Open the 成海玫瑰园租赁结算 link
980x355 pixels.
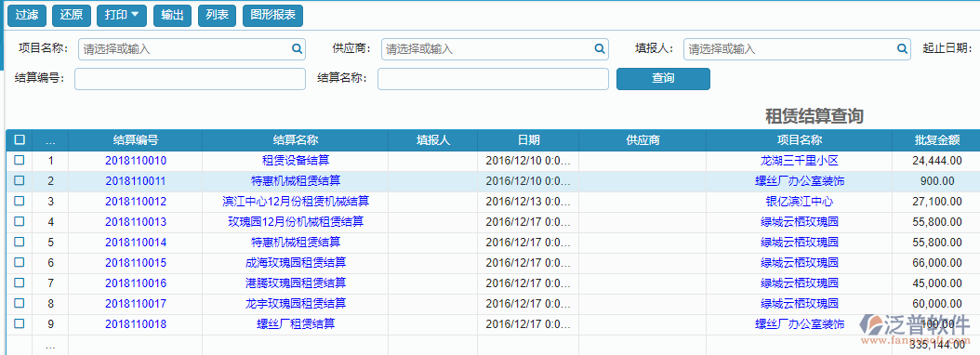[296, 262]
